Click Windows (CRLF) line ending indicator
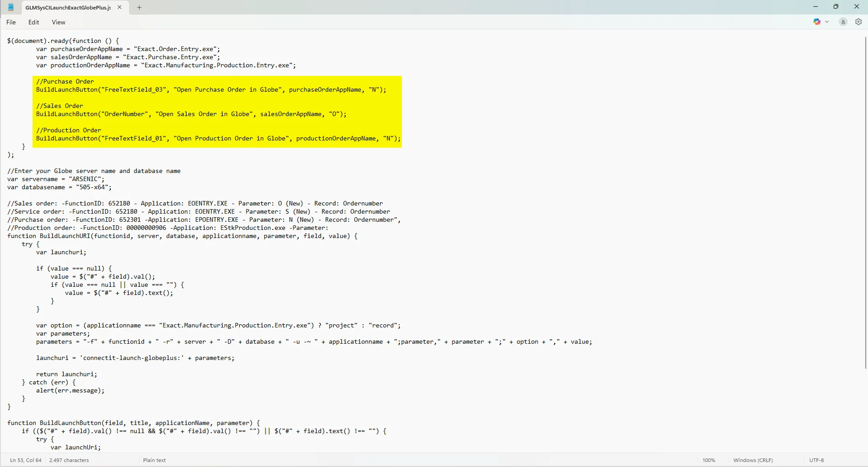 [753, 460]
